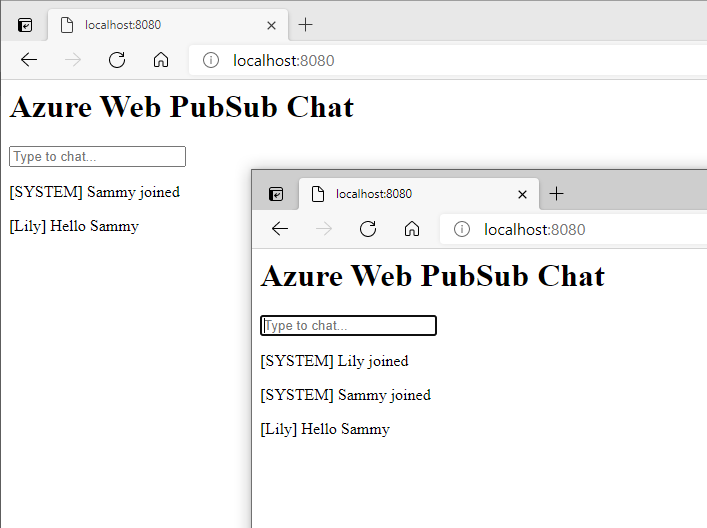Click '[SYSTEM] Sammy joined' message in front window
The height and width of the screenshot is (528, 707).
pyautogui.click(x=346, y=395)
